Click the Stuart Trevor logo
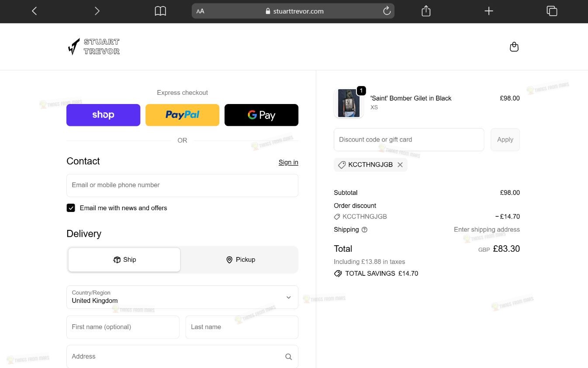 [94, 46]
